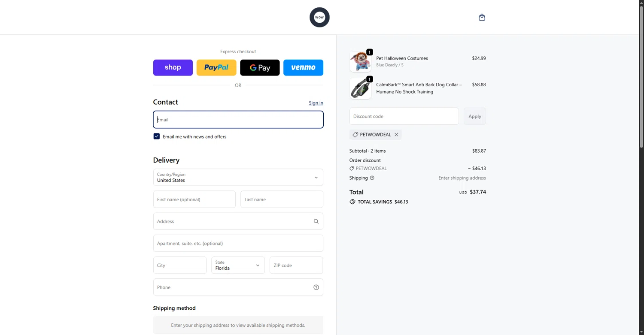Open the shopping bag cart icon
This screenshot has height=335, width=644.
click(x=482, y=17)
